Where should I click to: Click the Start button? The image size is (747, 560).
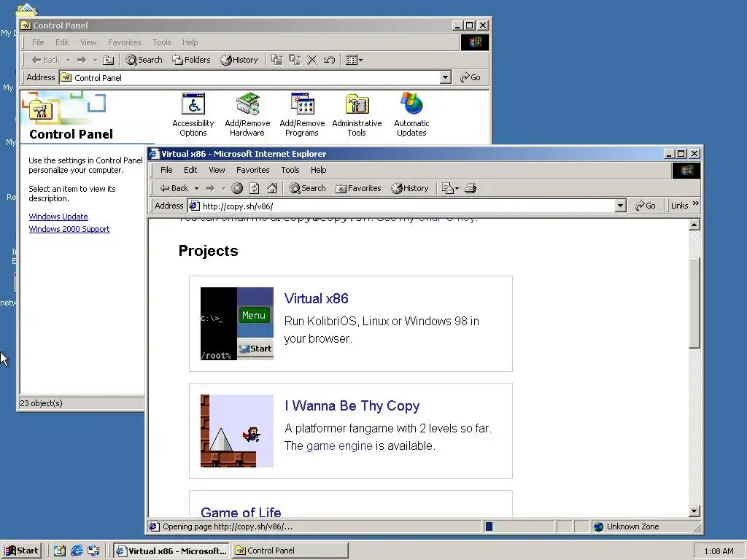pos(21,551)
